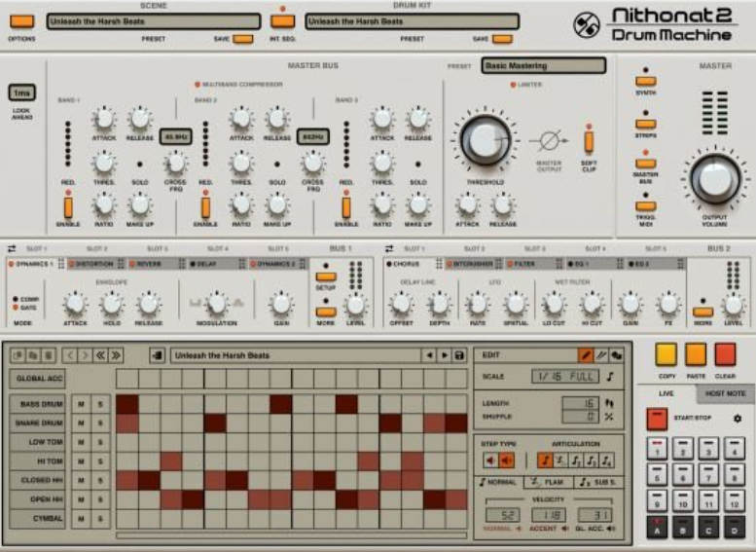Click the red Clear button
This screenshot has width=756, height=552.
tap(725, 354)
